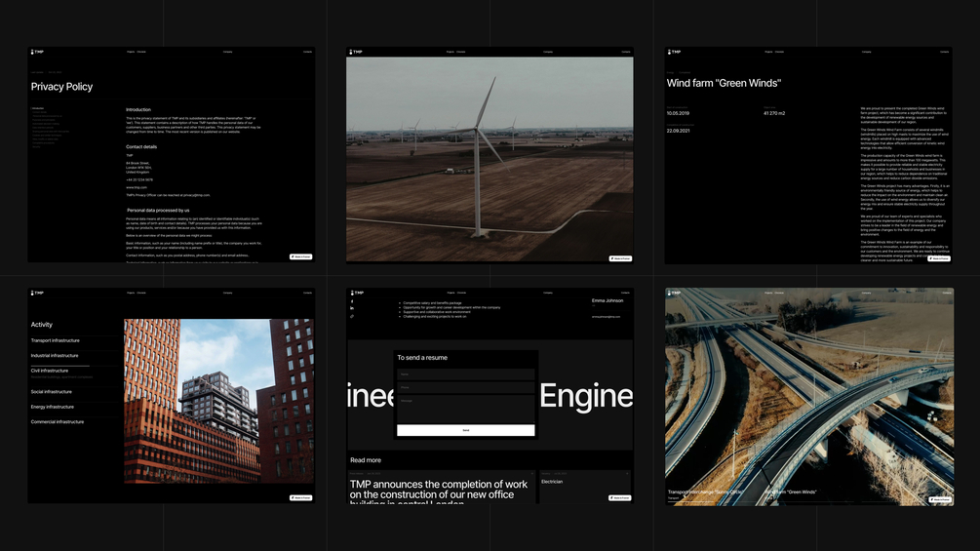Select Commercial infrastructure in the Activity list
Screen dimensions: 980x551
(58, 421)
